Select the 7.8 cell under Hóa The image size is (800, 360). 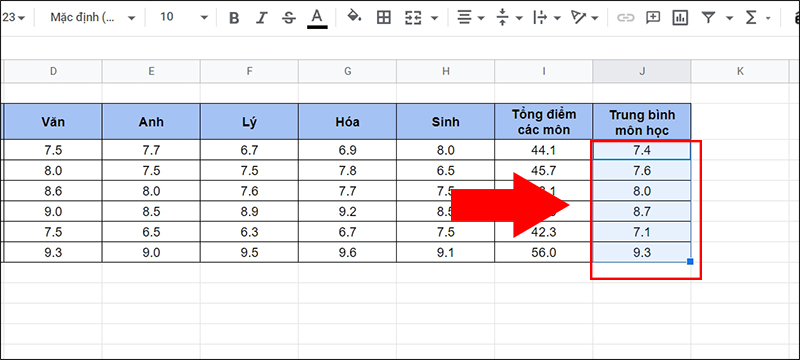[x=347, y=171]
